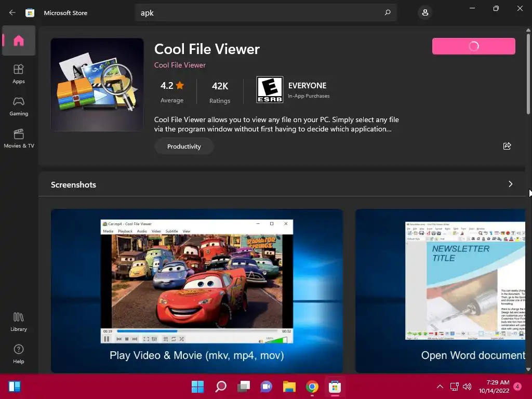The image size is (532, 399).
Task: Show hidden system tray icons
Action: tap(440, 387)
